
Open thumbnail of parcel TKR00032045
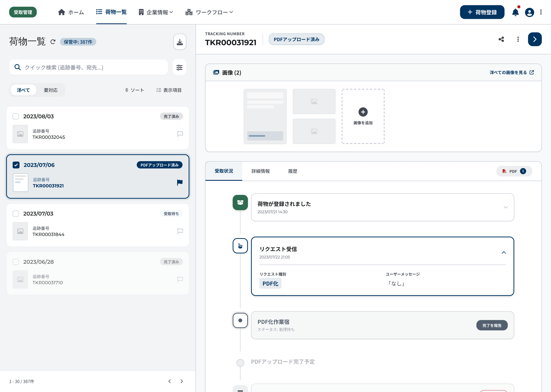click(20, 134)
